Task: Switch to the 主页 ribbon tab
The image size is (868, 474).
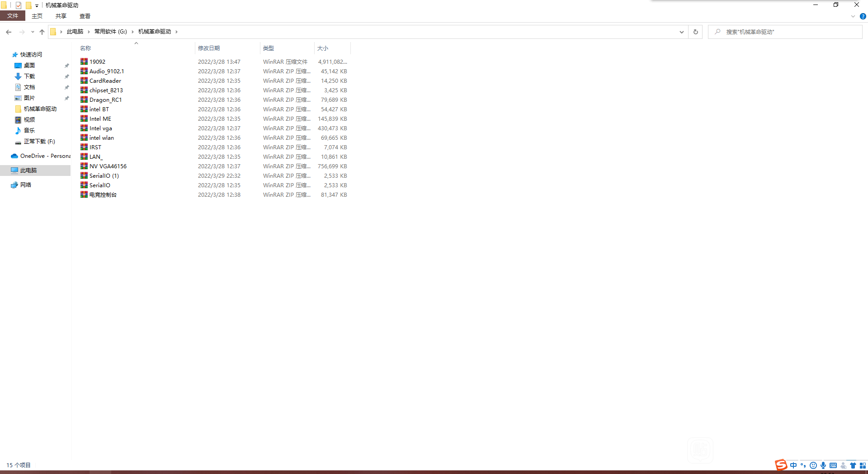Action: click(37, 16)
